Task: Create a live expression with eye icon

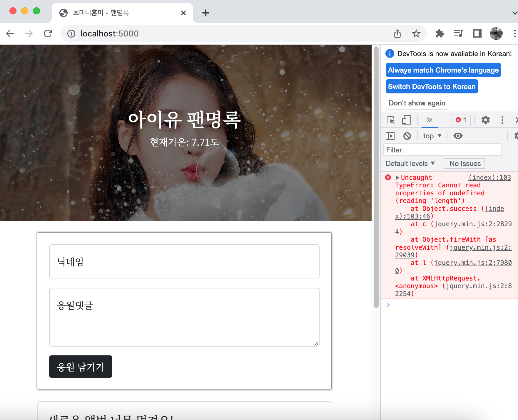Action: [x=458, y=136]
